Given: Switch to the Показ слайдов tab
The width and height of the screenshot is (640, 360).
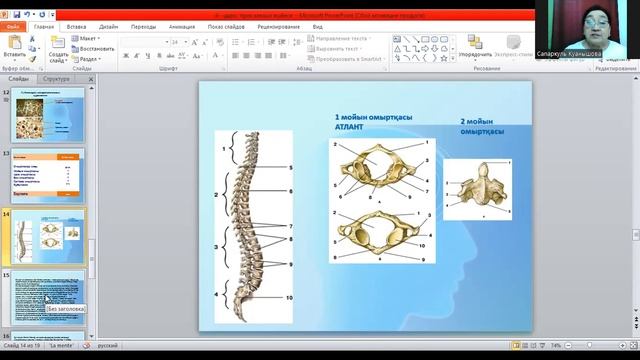Looking at the screenshot, I should coord(226,27).
